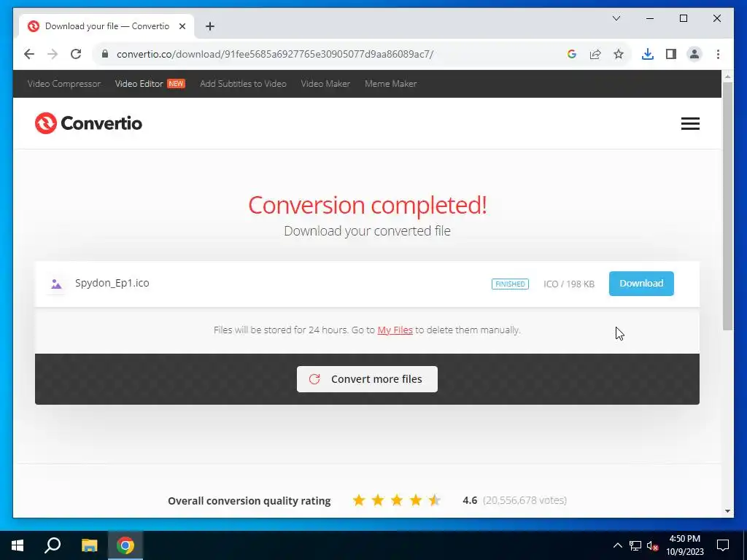View site security lock info
This screenshot has width=747, height=560.
pyautogui.click(x=105, y=54)
